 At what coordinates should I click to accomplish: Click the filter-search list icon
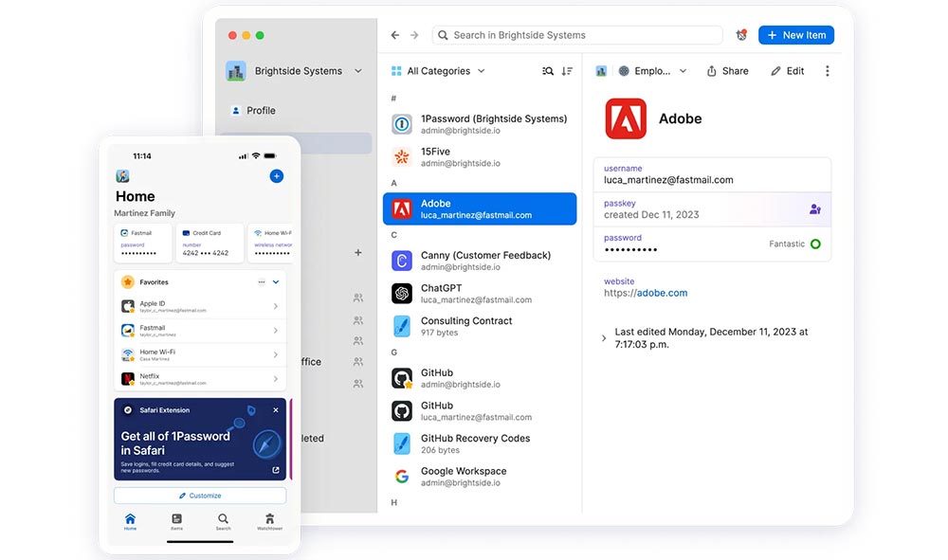[548, 71]
